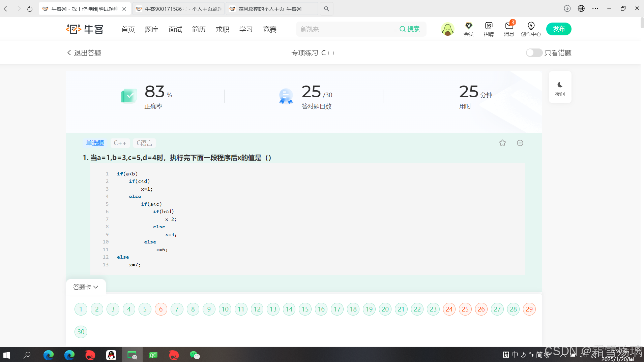Close the 牛客网 browser tab
The width and height of the screenshot is (644, 362).
coord(124,9)
